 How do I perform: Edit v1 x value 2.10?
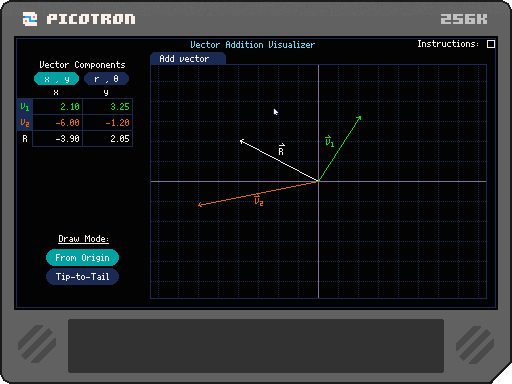[58, 107]
